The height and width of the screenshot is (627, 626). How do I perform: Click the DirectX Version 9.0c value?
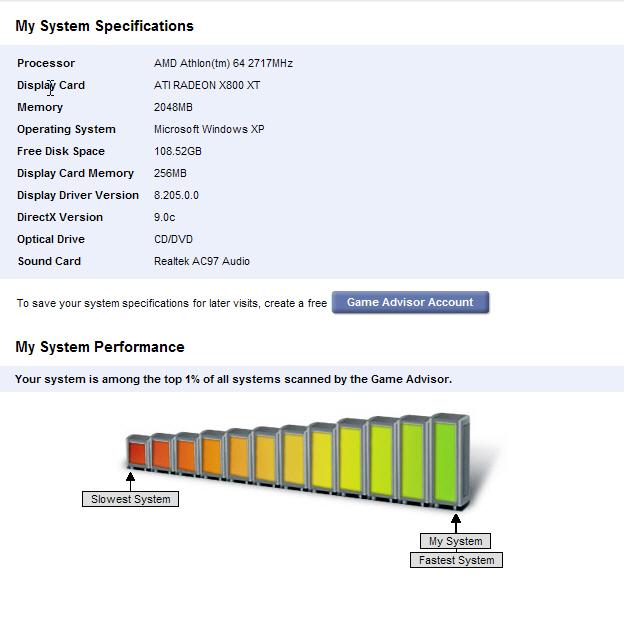tap(165, 217)
